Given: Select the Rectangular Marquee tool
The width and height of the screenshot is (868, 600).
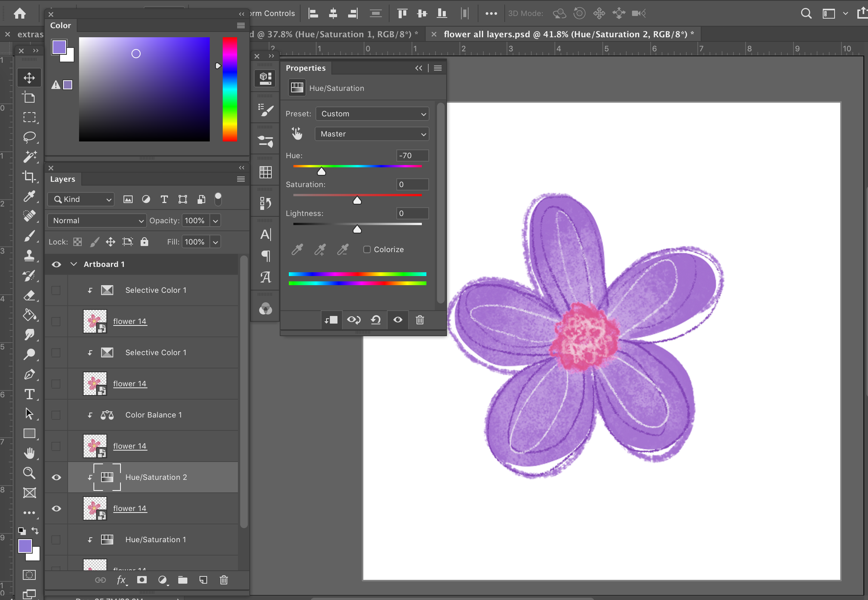Looking at the screenshot, I should point(29,117).
